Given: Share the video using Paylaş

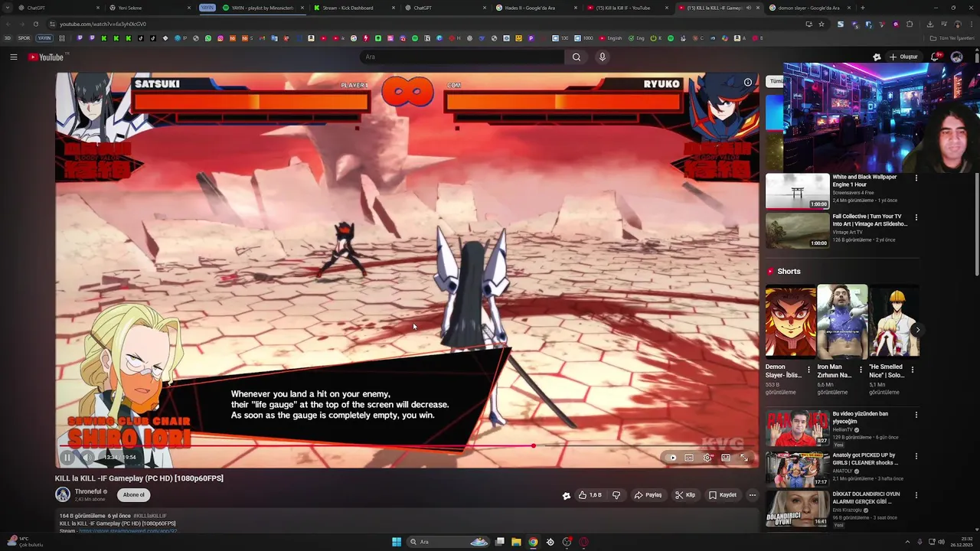Looking at the screenshot, I should pos(648,495).
